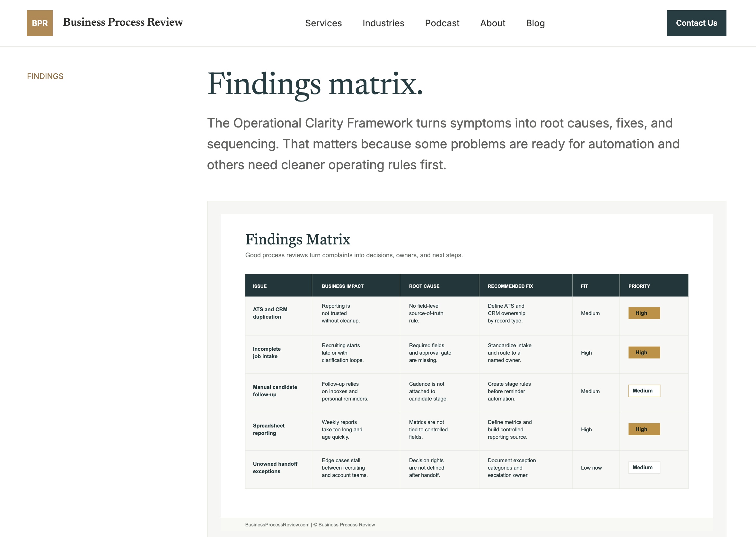This screenshot has width=756, height=537.
Task: Go to the Industries page
Action: [x=383, y=23]
